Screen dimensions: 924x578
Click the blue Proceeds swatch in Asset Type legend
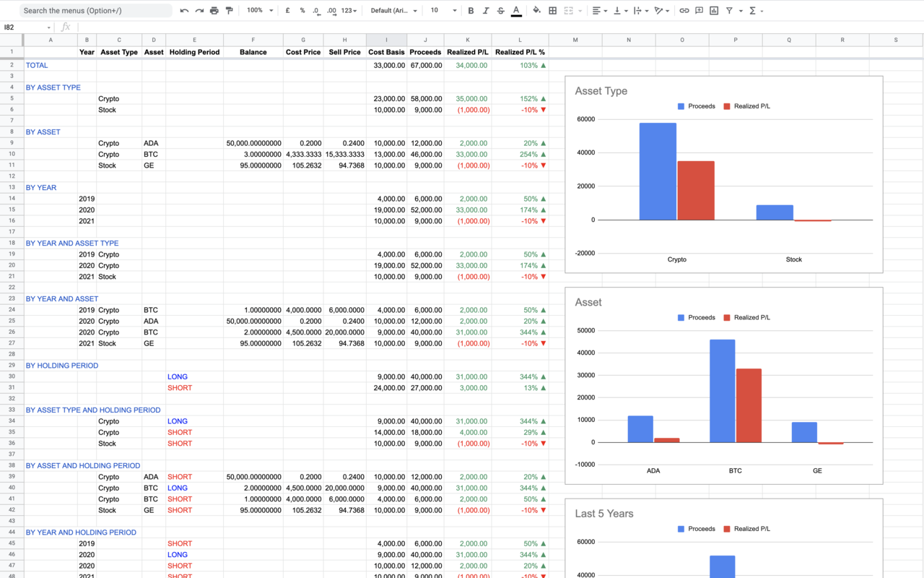(x=681, y=106)
